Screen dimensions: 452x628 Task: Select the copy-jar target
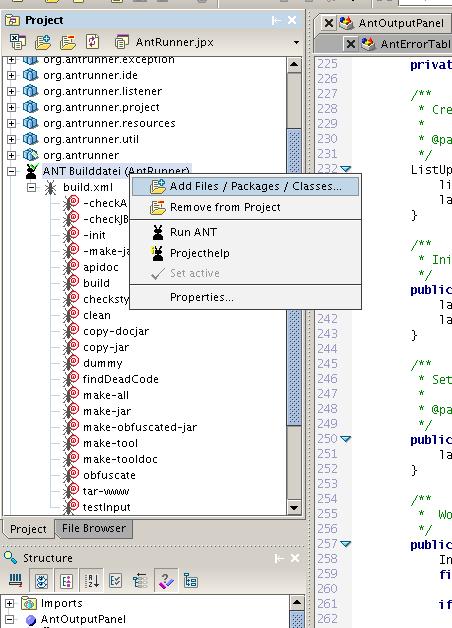click(106, 347)
